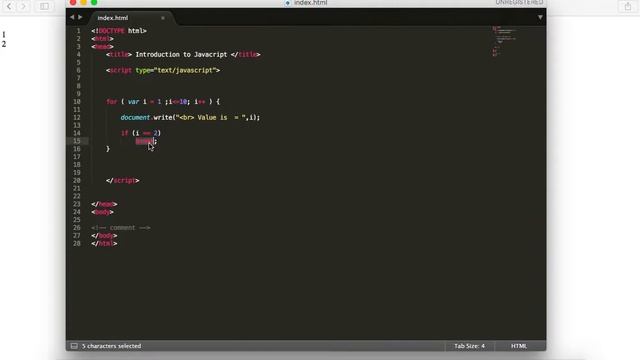This screenshot has width=640, height=360.
Task: Click line number 28 in gutter
Action: 77,244
